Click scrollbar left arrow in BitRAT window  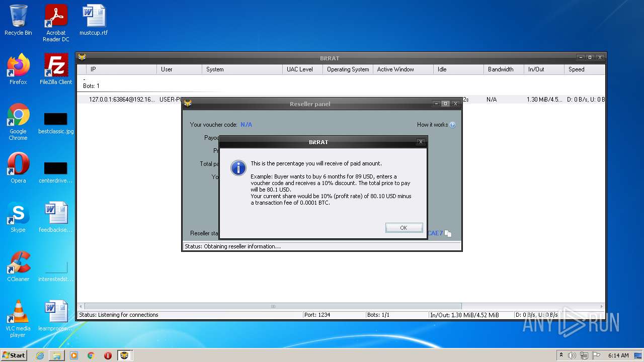81,306
